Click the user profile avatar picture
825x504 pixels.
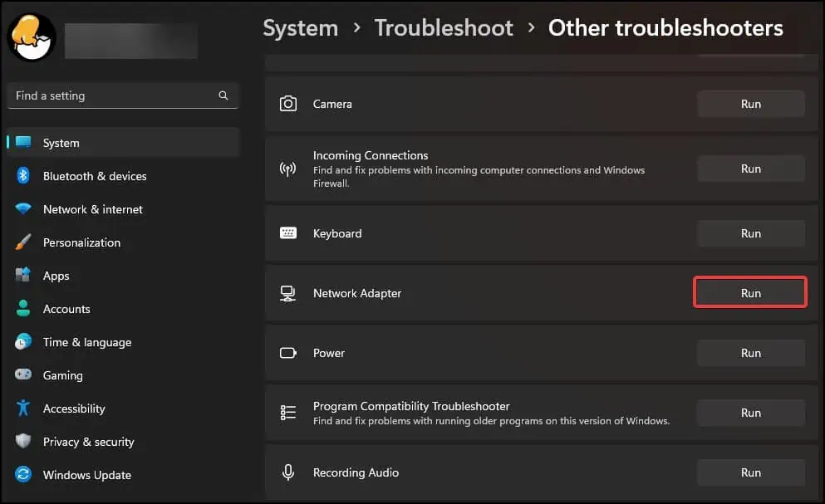click(x=32, y=38)
